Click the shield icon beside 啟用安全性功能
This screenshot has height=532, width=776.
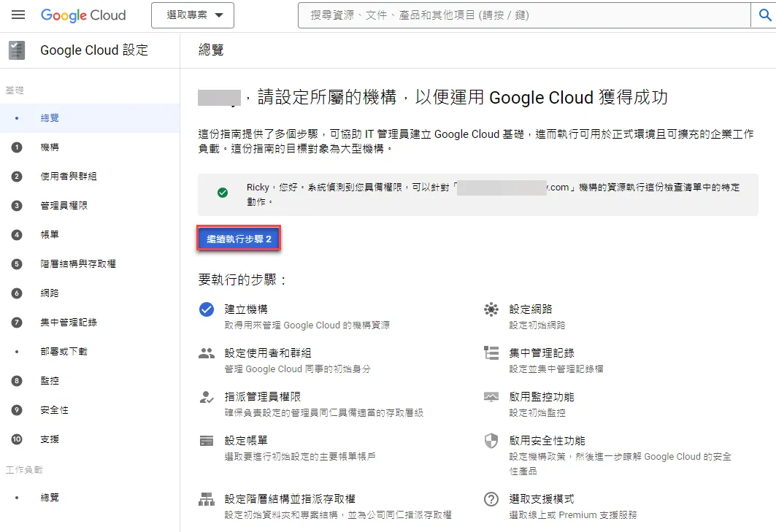pos(491,441)
